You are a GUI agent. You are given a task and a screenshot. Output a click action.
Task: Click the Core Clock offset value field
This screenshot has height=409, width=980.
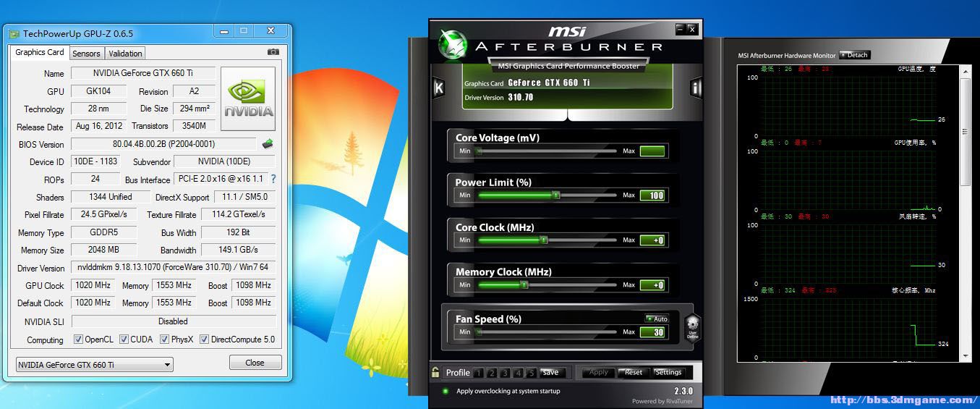coord(652,240)
